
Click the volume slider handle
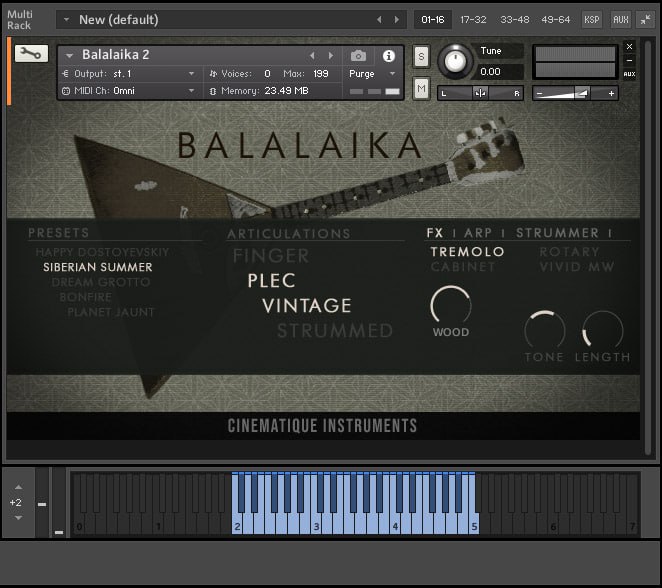pos(582,93)
